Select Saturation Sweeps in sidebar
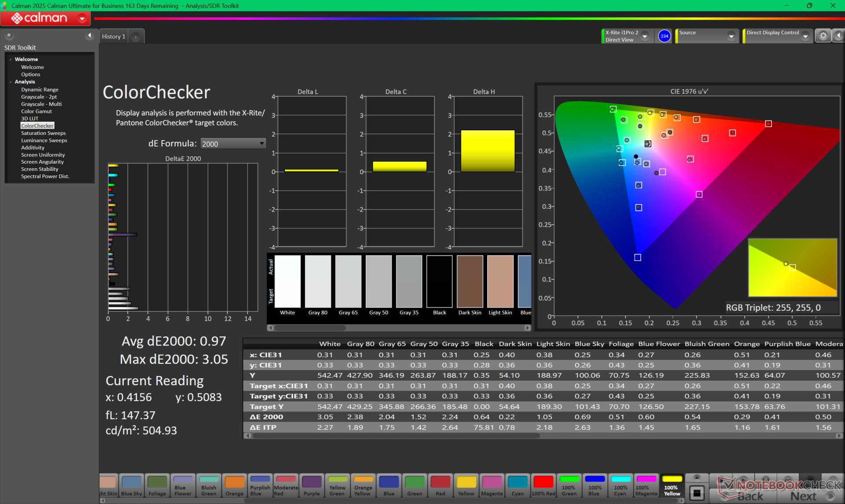The image size is (845, 504). [x=43, y=133]
